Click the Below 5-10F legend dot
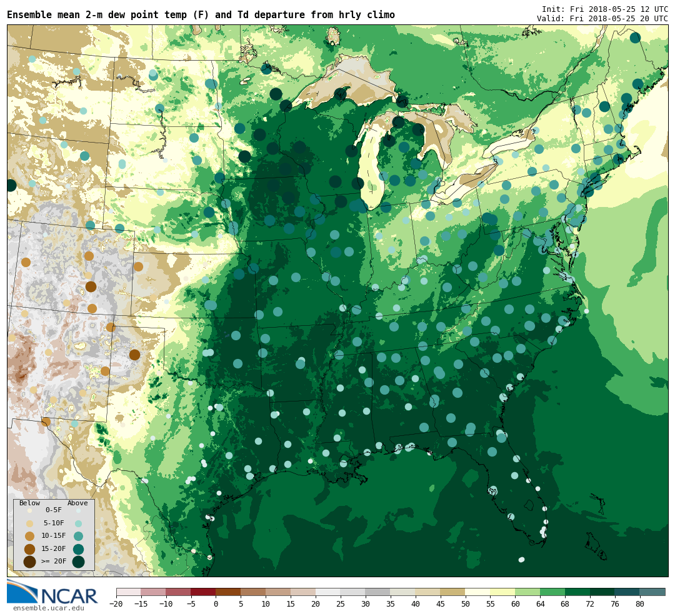 coord(30,523)
